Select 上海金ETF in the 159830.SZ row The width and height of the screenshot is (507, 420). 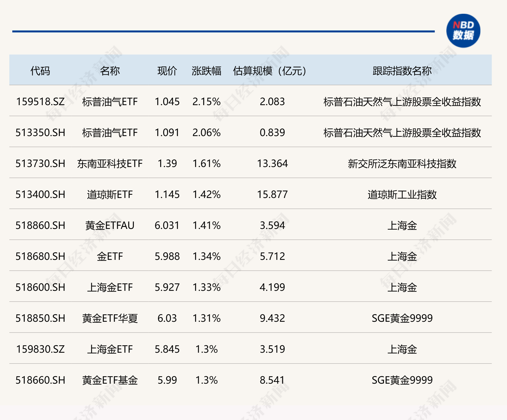[x=110, y=349]
